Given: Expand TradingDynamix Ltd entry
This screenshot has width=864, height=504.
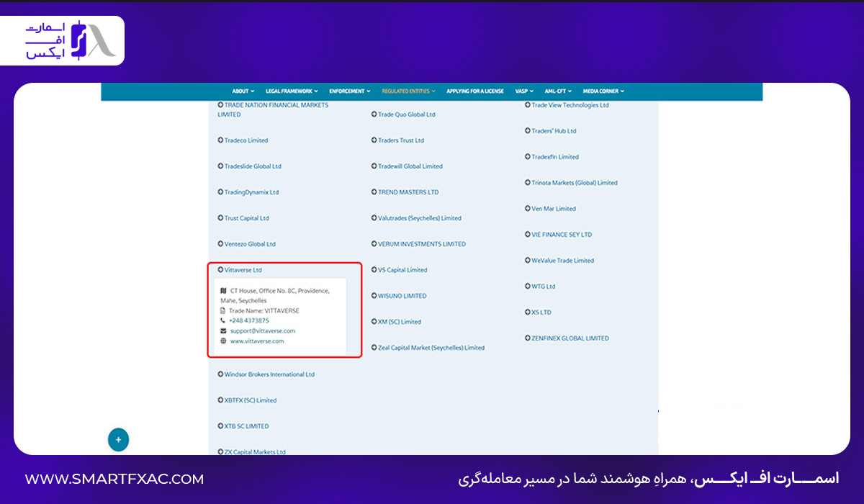Looking at the screenshot, I should [x=248, y=192].
